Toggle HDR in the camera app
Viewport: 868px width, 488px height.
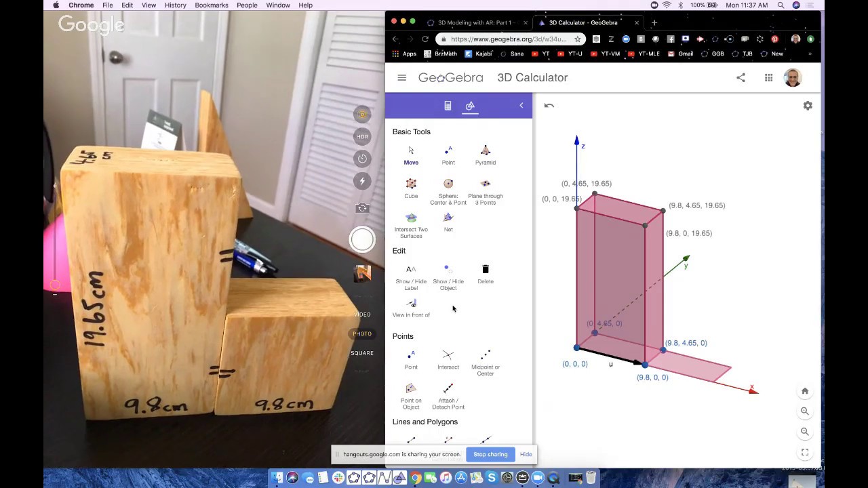363,136
